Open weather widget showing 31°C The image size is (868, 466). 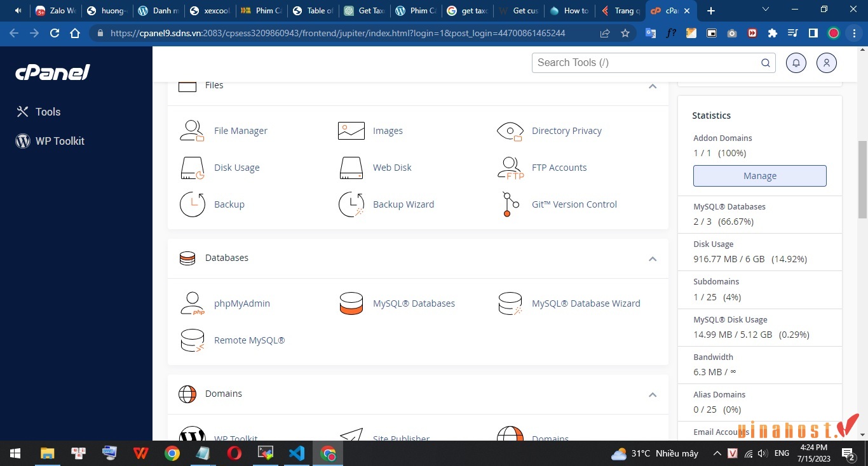[654, 453]
